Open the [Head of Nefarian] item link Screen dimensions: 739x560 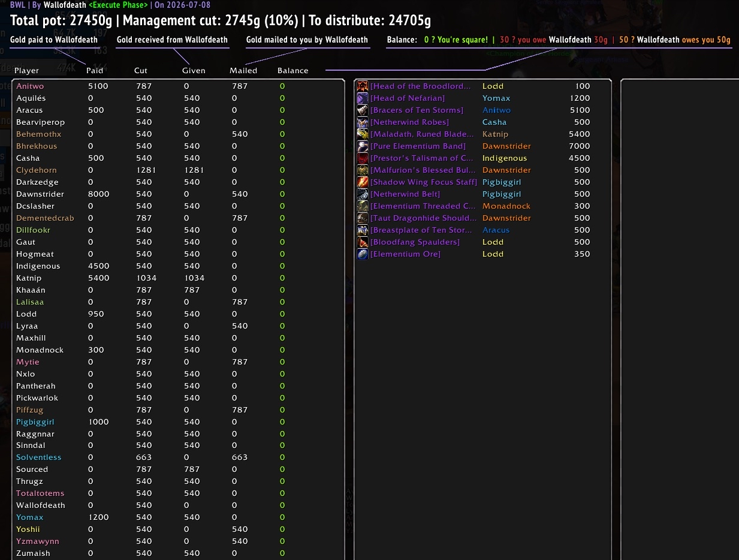[x=408, y=98]
